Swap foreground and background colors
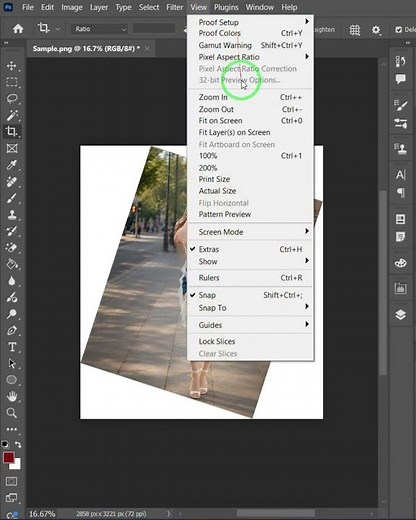 18,444
